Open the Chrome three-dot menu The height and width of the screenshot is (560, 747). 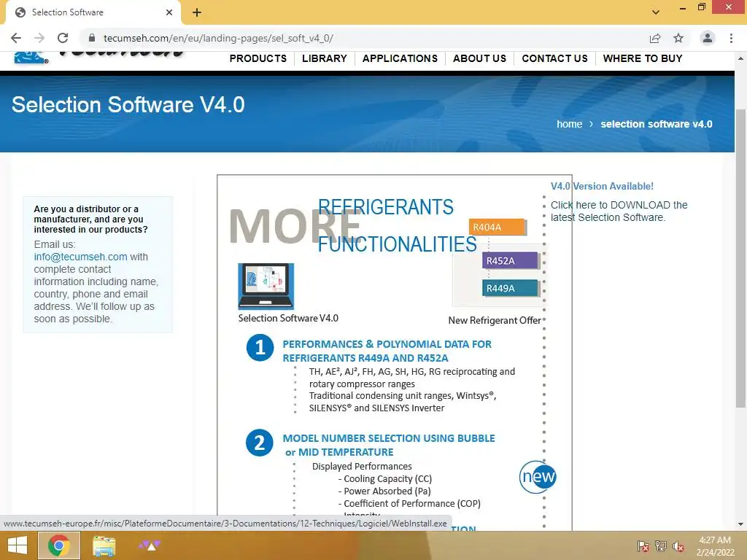(x=731, y=38)
